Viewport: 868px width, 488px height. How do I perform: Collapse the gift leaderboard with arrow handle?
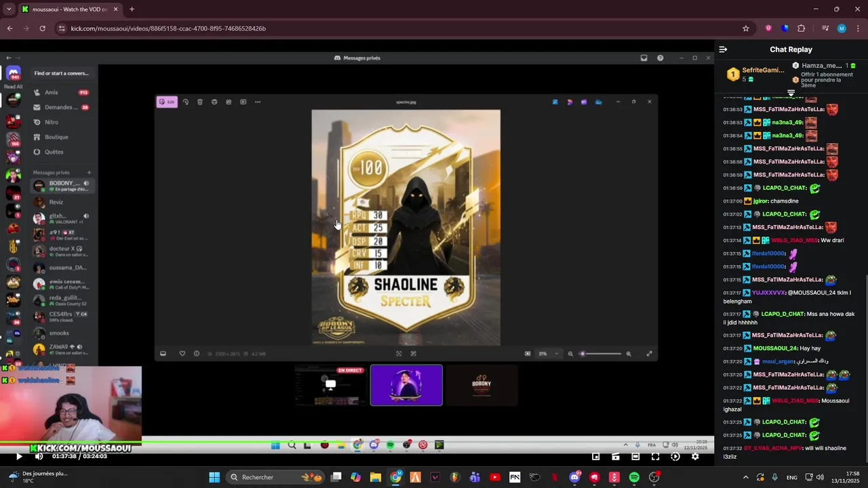click(x=791, y=93)
